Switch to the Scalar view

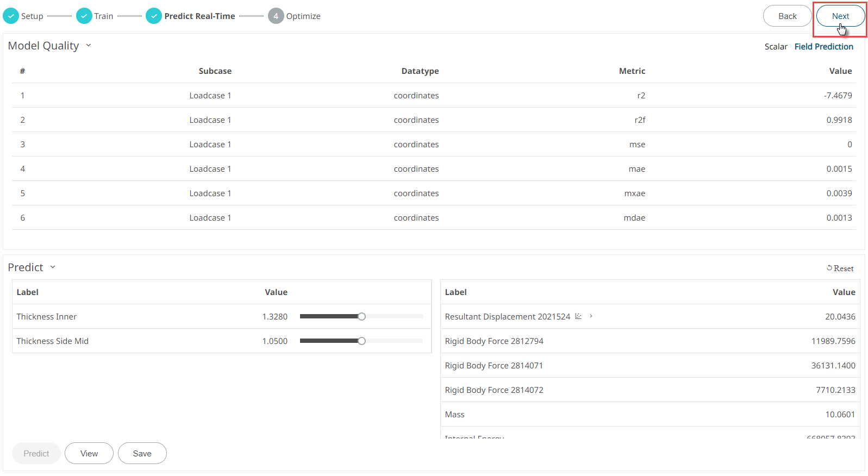[x=776, y=47]
